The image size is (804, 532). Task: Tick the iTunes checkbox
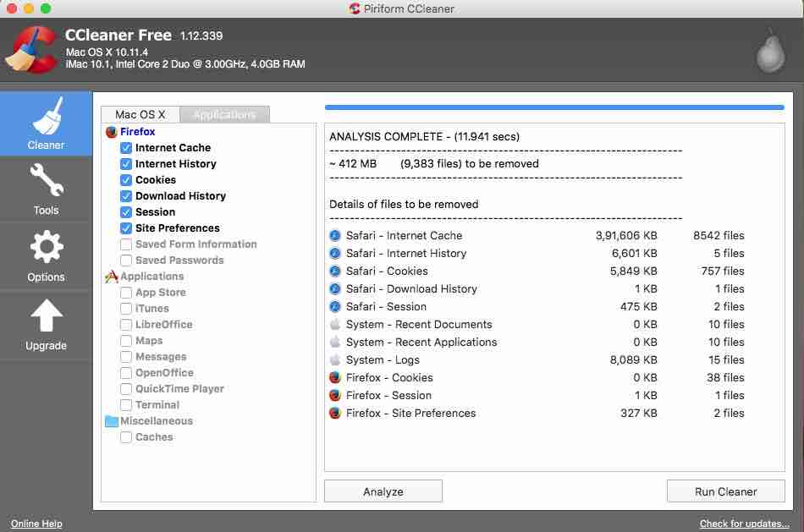pyautogui.click(x=125, y=309)
